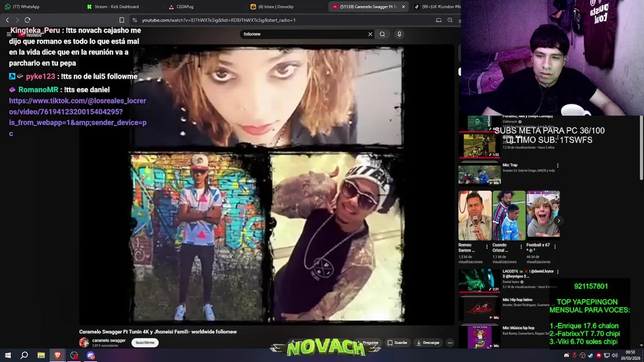Open the Mix: Trap playlist thumbnail
Viewport: 644px width, 362px height.
coord(479,174)
